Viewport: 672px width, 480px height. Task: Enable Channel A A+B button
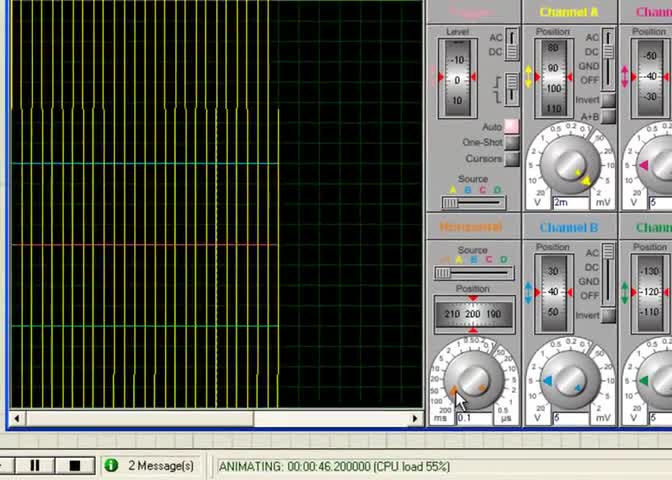608,116
